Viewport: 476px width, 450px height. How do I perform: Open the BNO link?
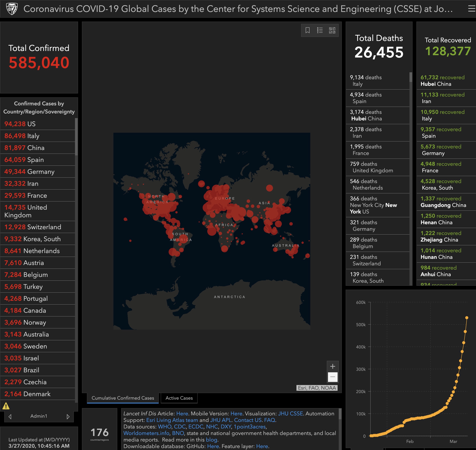point(178,433)
